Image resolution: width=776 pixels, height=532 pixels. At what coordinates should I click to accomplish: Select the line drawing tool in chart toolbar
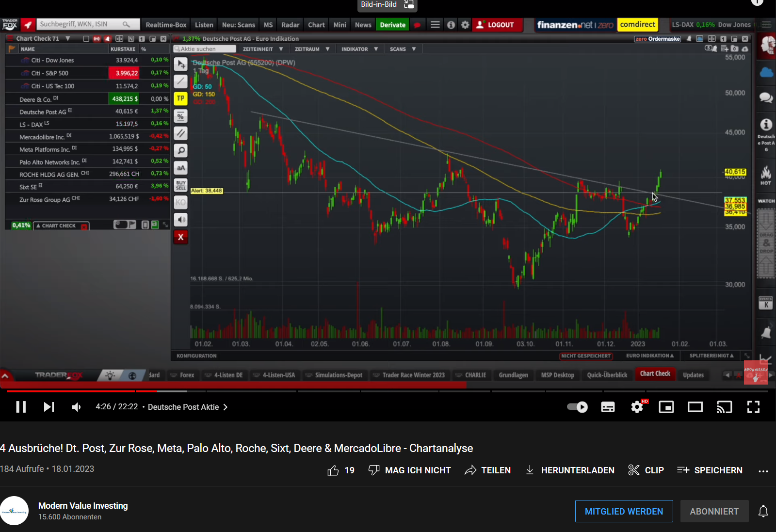point(180,81)
